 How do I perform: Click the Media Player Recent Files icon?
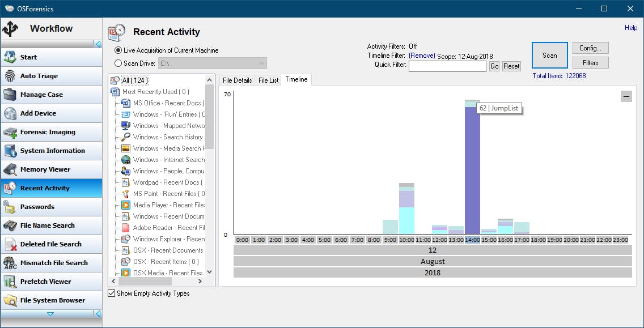click(x=126, y=205)
